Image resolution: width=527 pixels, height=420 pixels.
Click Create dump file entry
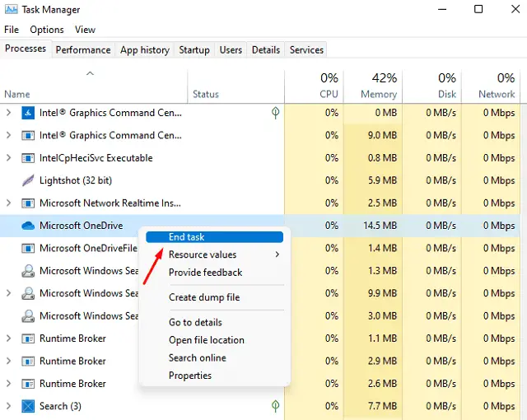[204, 297]
